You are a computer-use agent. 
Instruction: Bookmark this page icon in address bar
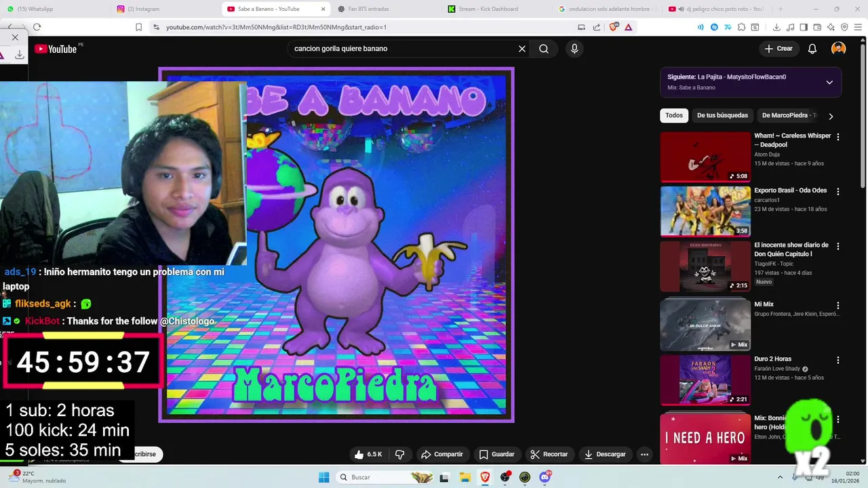[x=138, y=27]
